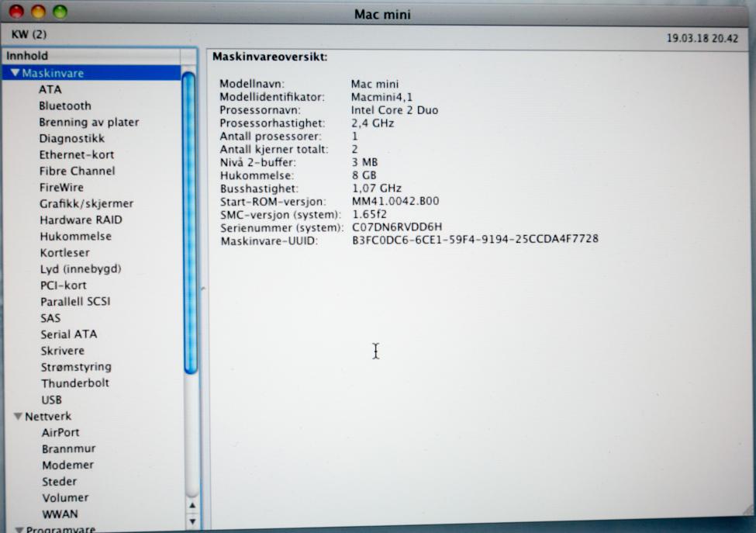The image size is (756, 533).
Task: Open Skrivere section
Action: pos(63,351)
